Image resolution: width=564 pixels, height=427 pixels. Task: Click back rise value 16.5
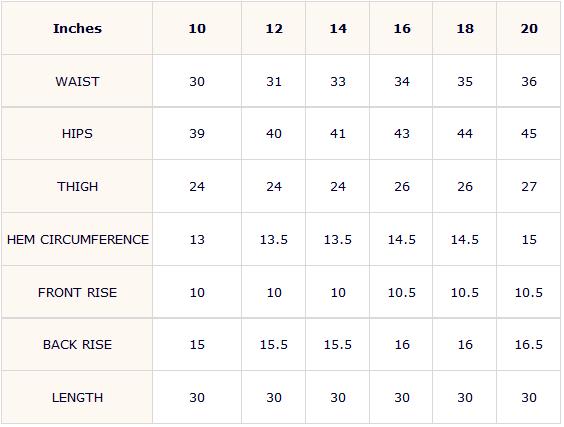[529, 345]
